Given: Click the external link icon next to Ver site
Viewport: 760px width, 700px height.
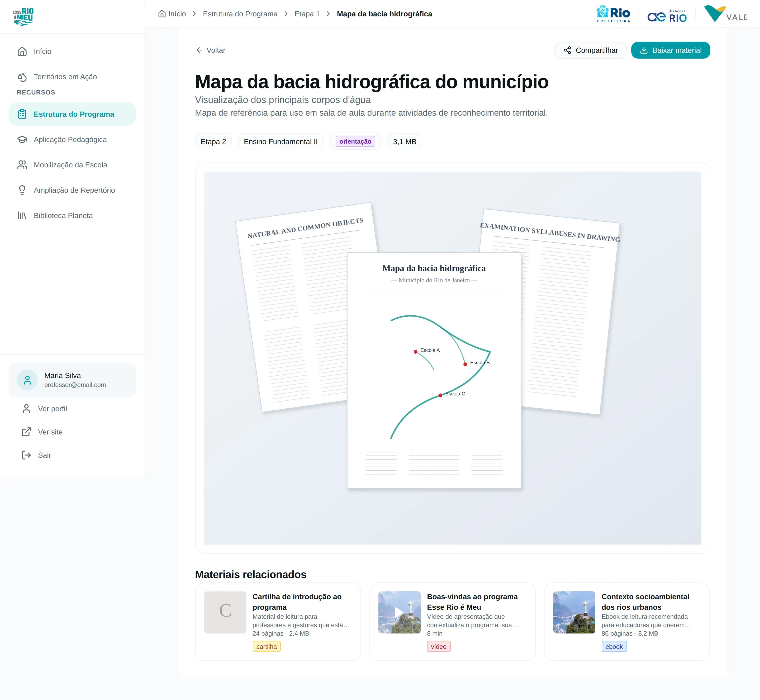Looking at the screenshot, I should coord(26,432).
